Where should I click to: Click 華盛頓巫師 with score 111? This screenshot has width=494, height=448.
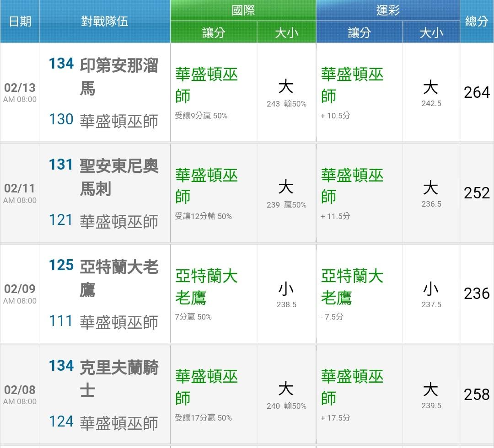tap(119, 323)
